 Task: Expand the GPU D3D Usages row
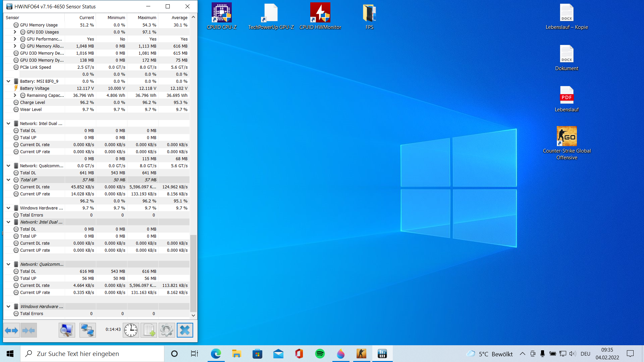15,32
